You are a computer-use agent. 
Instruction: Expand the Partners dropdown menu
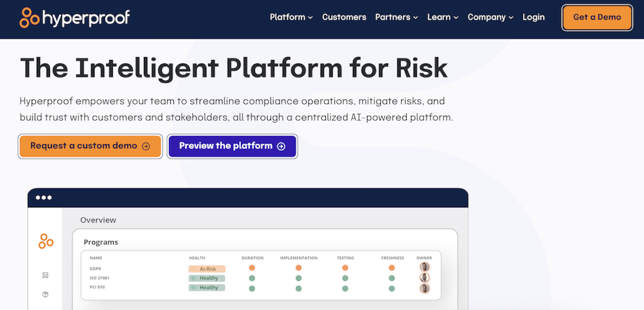click(396, 17)
